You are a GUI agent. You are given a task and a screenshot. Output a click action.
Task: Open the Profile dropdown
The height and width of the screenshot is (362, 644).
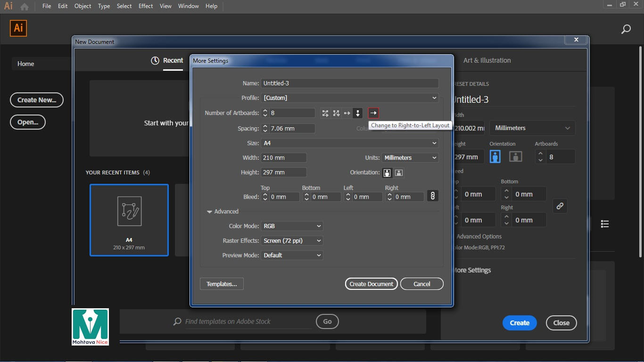point(350,98)
